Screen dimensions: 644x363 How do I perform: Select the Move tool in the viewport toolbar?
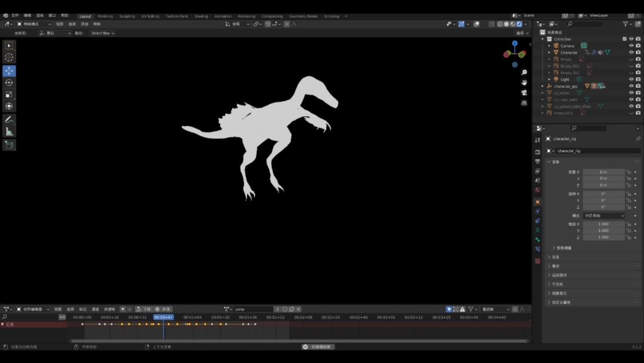coord(9,70)
